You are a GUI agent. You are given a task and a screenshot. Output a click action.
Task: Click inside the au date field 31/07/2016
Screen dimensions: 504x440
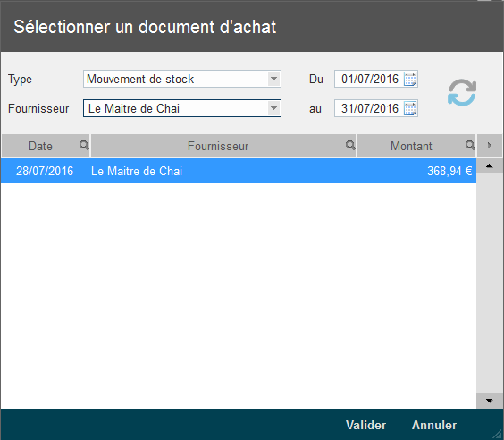[370, 108]
